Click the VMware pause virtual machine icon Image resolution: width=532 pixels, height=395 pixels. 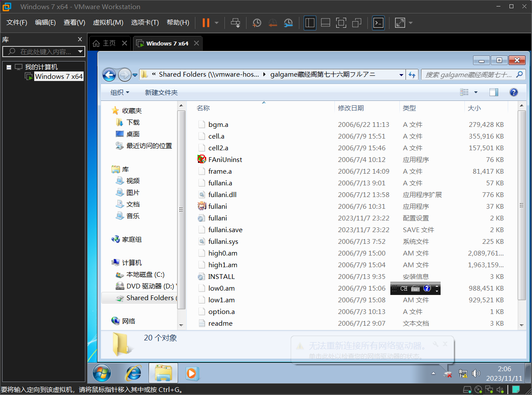[206, 23]
